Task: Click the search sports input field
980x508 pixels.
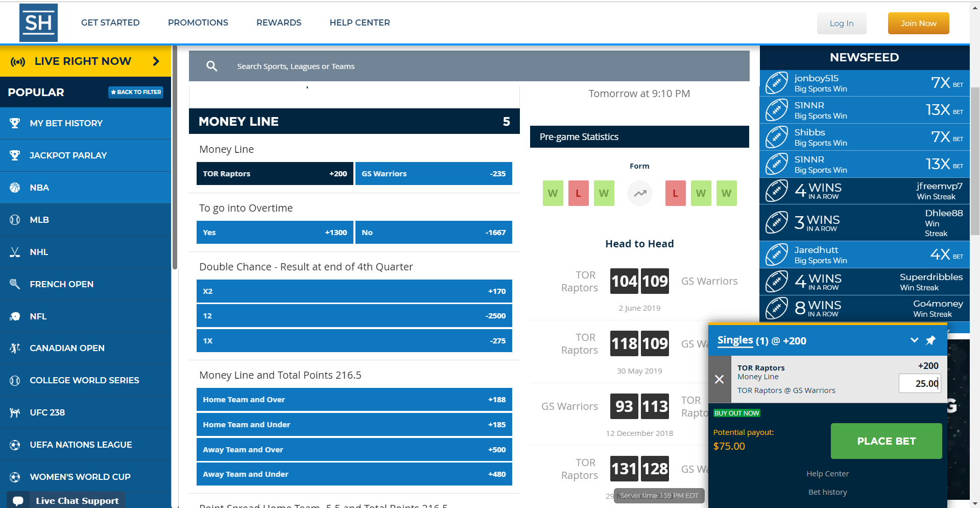Action: pos(469,66)
